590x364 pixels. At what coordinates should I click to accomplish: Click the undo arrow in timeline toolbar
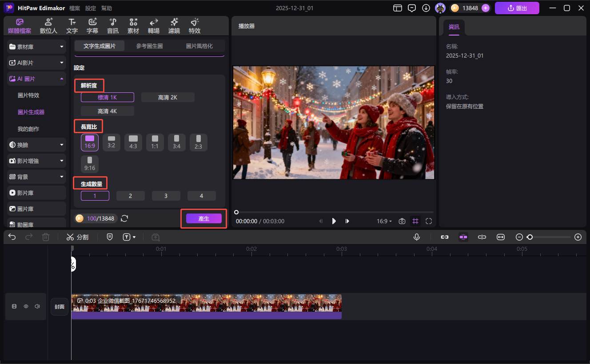[12, 237]
